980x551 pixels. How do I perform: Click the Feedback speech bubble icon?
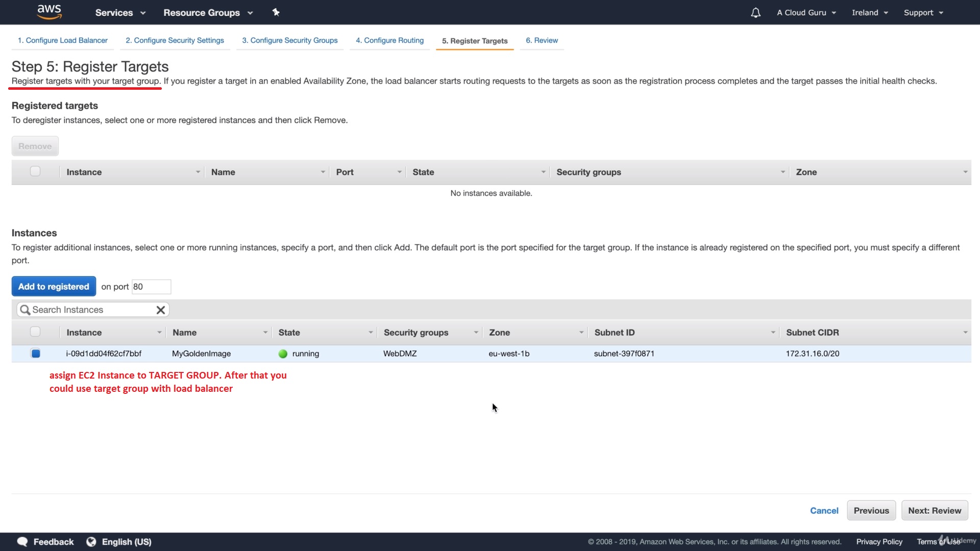22,542
